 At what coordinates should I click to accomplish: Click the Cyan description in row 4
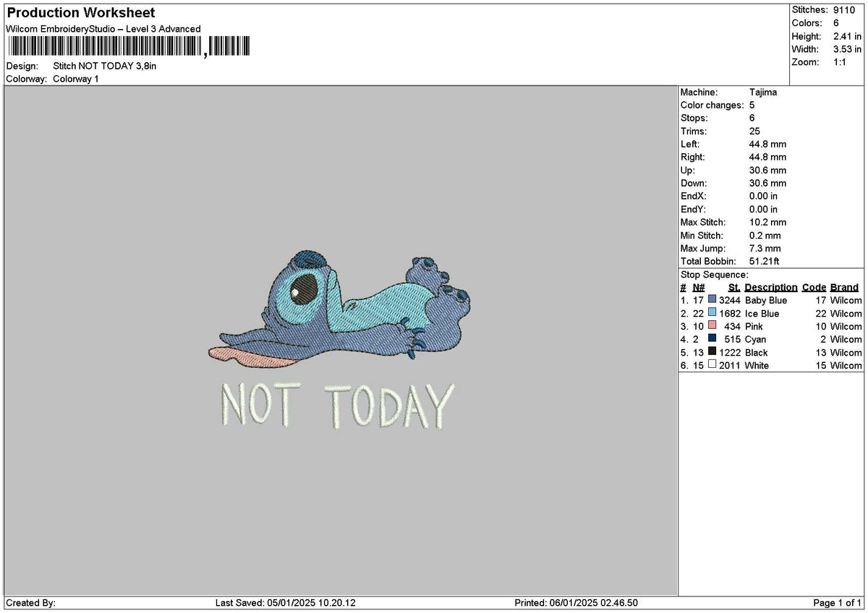pos(756,339)
